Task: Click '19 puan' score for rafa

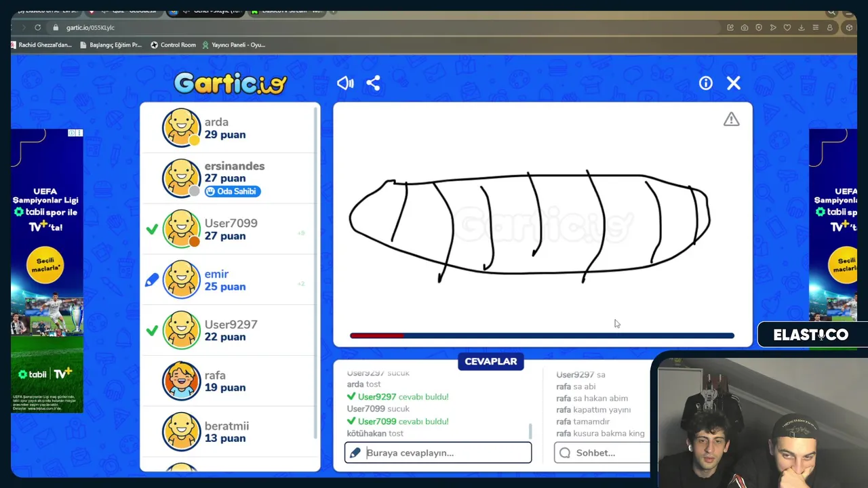Action: pyautogui.click(x=225, y=388)
